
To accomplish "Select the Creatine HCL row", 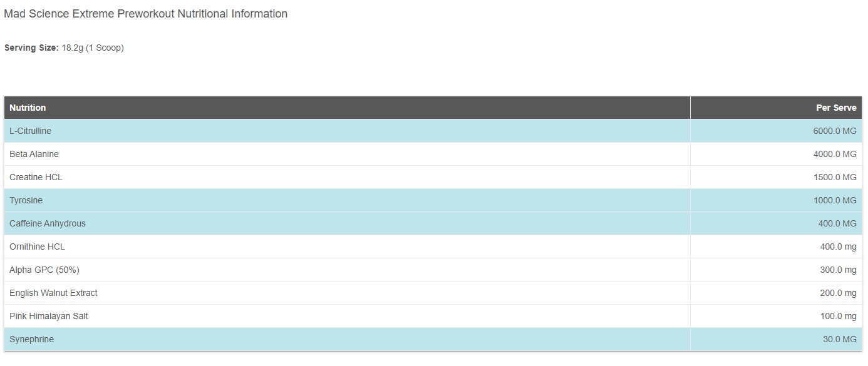I will tap(36, 177).
